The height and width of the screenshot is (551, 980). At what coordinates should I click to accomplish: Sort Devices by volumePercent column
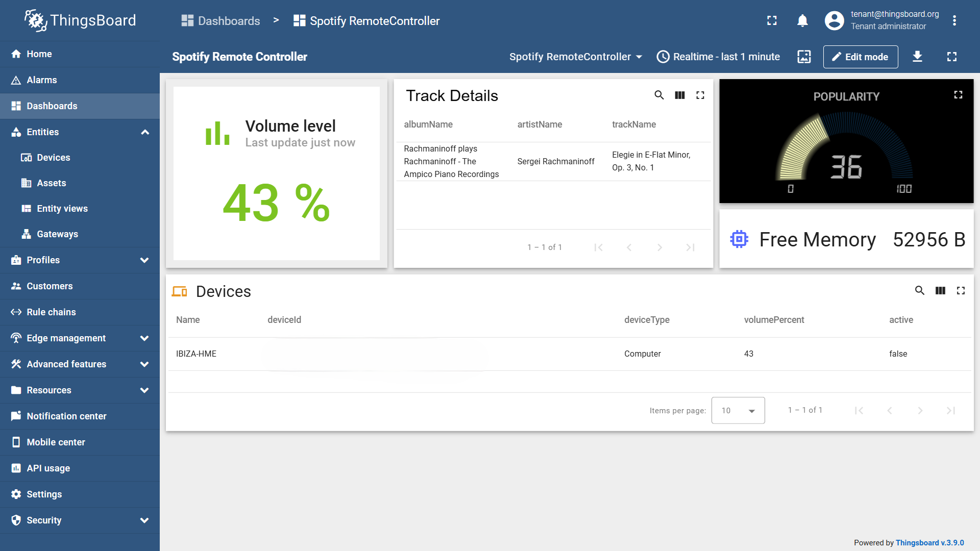[774, 320]
